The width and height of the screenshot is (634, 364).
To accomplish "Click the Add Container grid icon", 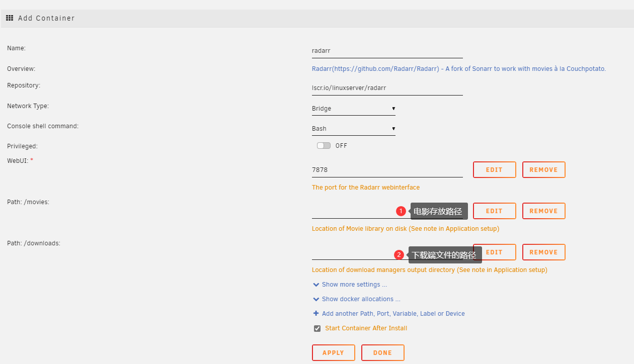I will (10, 18).
